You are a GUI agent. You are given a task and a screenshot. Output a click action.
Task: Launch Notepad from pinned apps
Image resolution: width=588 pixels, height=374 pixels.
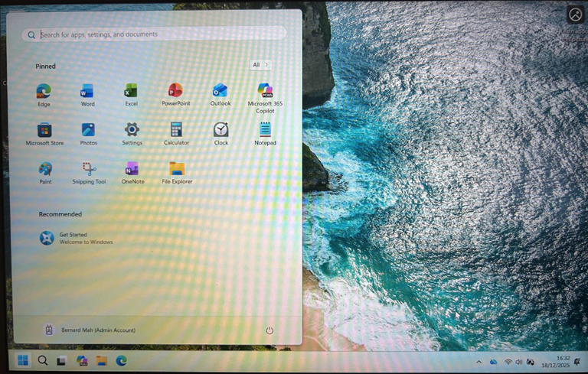point(265,134)
